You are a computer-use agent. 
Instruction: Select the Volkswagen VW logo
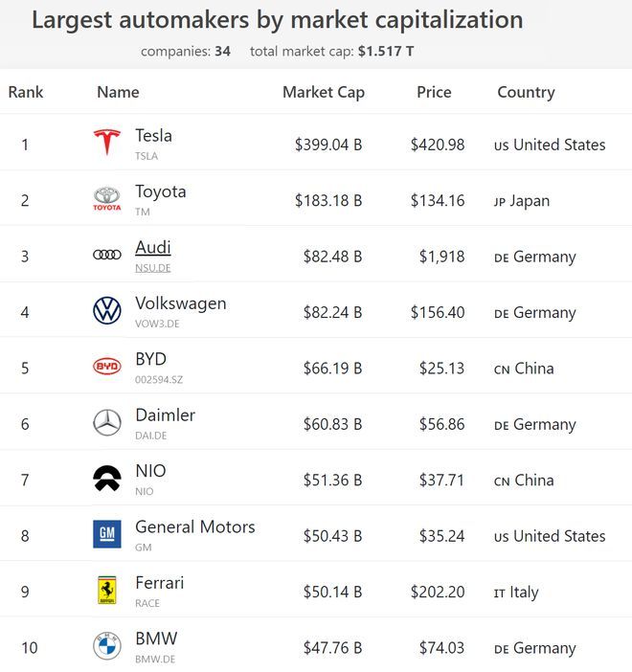pos(106,311)
